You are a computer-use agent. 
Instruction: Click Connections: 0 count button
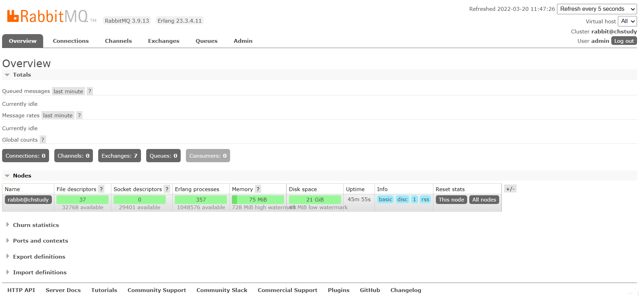click(x=25, y=156)
